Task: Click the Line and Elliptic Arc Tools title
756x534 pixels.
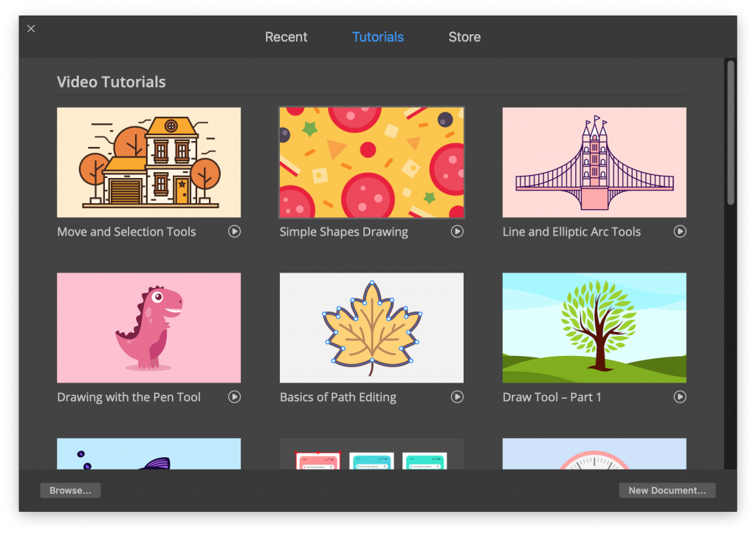Action: coord(572,232)
